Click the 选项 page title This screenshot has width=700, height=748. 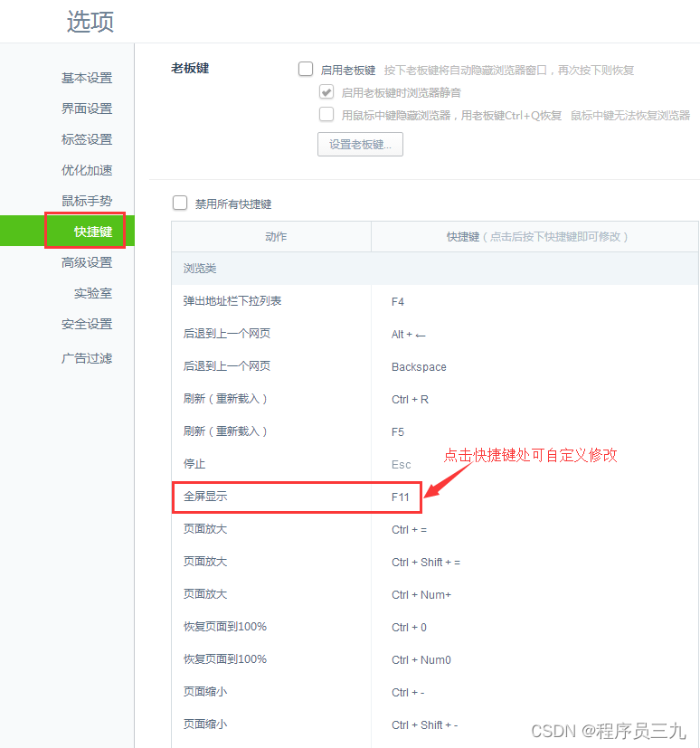(x=90, y=22)
